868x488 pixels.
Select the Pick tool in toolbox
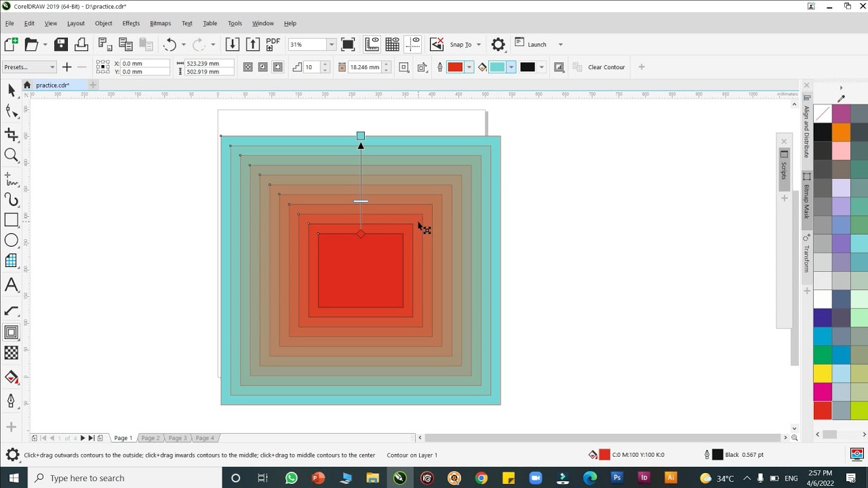pyautogui.click(x=12, y=90)
